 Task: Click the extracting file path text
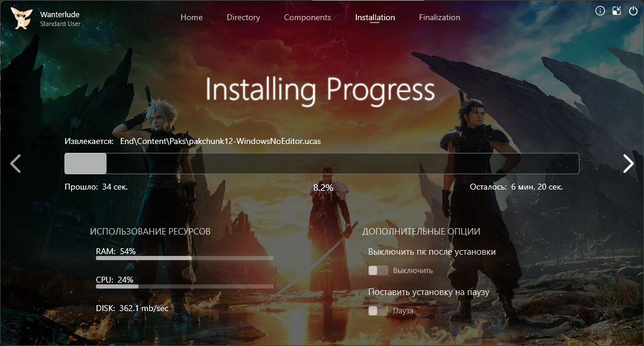tap(220, 142)
